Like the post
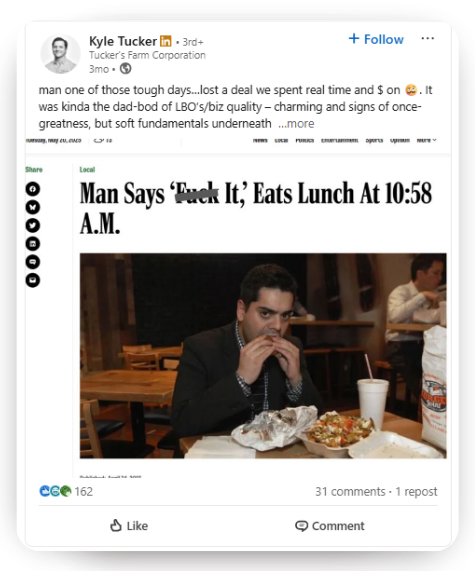475x571 pixels. click(129, 525)
